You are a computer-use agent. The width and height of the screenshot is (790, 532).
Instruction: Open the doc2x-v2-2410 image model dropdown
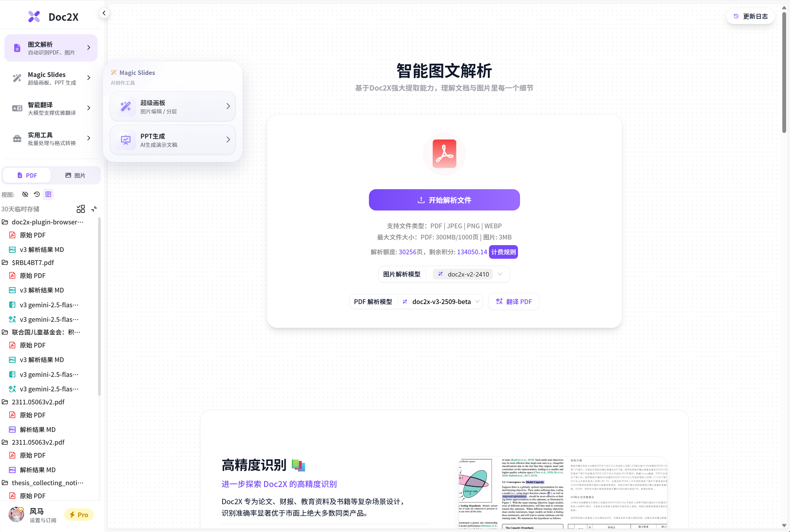pyautogui.click(x=470, y=274)
